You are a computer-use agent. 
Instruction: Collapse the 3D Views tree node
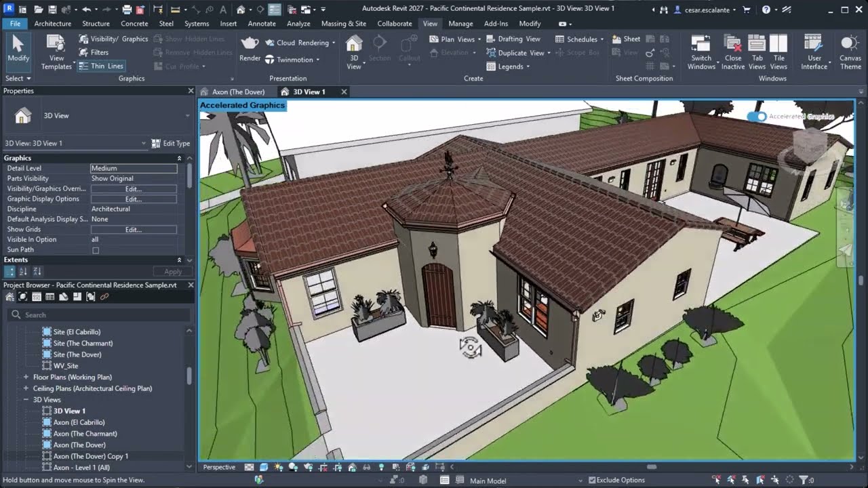click(26, 400)
